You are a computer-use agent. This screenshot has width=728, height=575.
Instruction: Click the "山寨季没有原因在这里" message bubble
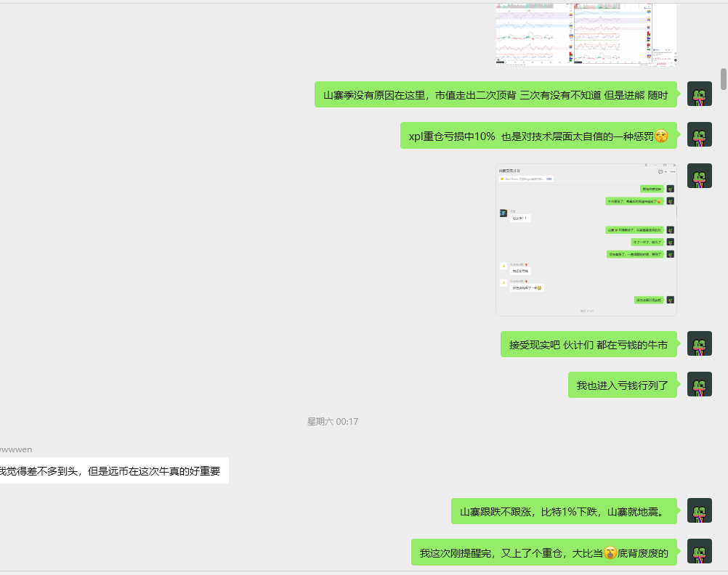(496, 94)
